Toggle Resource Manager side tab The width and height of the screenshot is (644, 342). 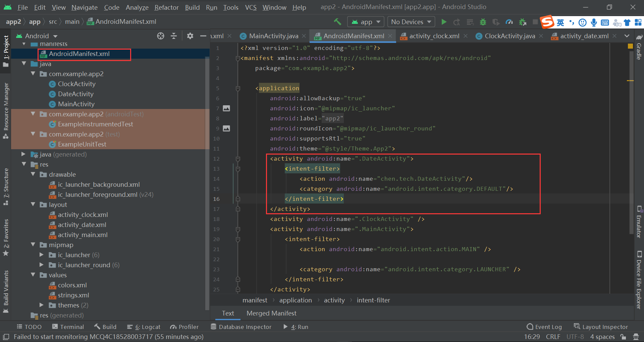[6, 111]
